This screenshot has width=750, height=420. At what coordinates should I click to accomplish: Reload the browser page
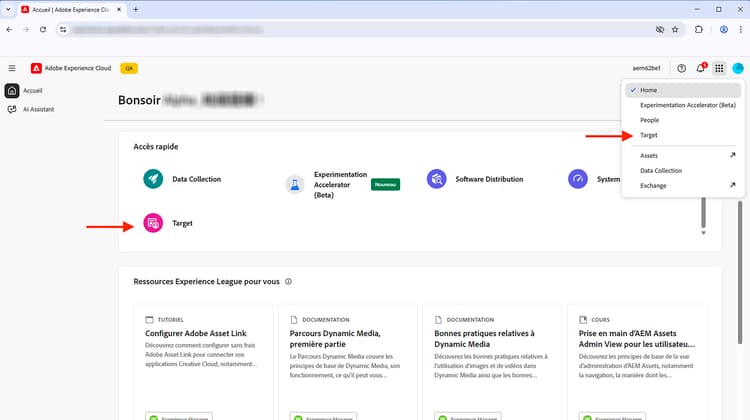pyautogui.click(x=43, y=29)
